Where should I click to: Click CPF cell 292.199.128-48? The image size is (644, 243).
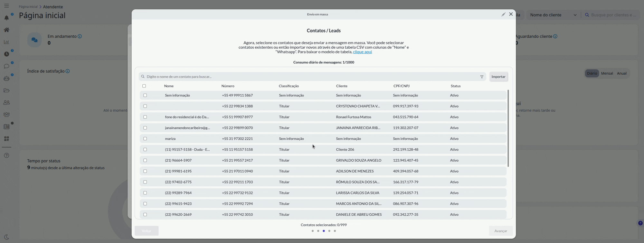coord(405,149)
